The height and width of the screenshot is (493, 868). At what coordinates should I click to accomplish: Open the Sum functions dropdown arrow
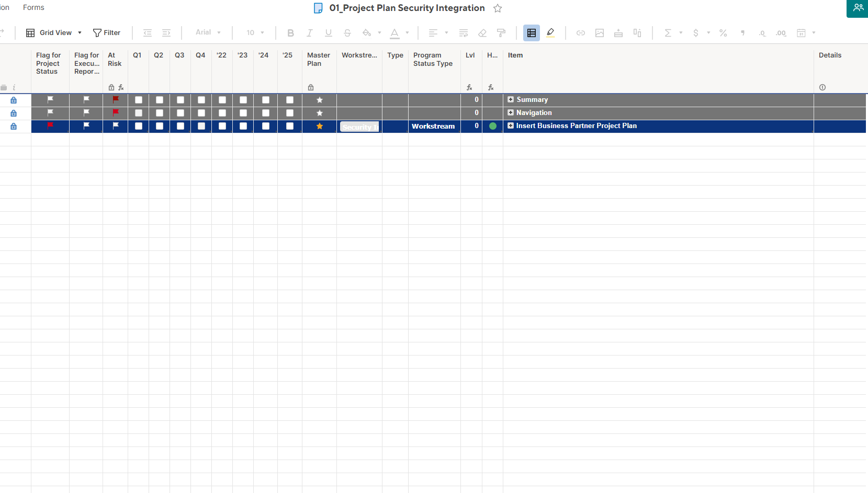pyautogui.click(x=681, y=33)
